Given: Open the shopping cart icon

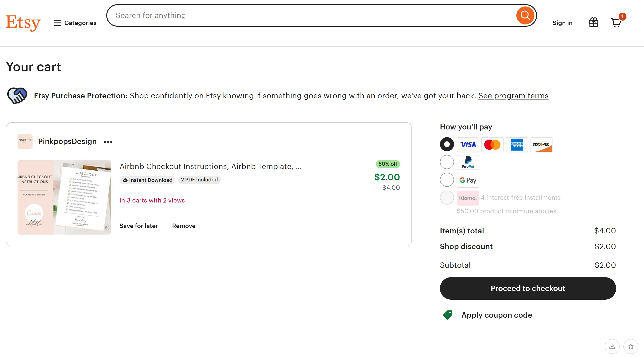Looking at the screenshot, I should pos(616,22).
